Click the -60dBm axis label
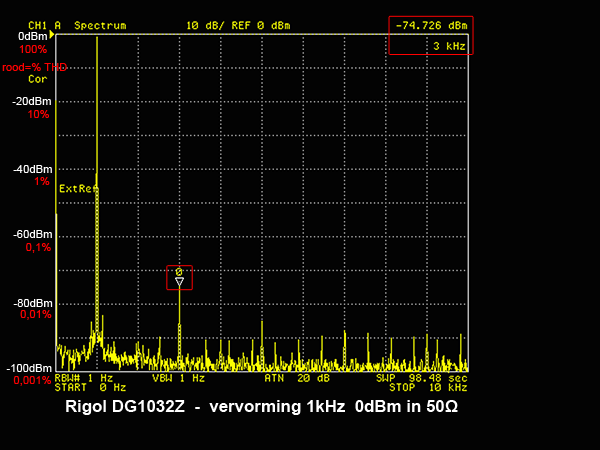 click(x=32, y=234)
